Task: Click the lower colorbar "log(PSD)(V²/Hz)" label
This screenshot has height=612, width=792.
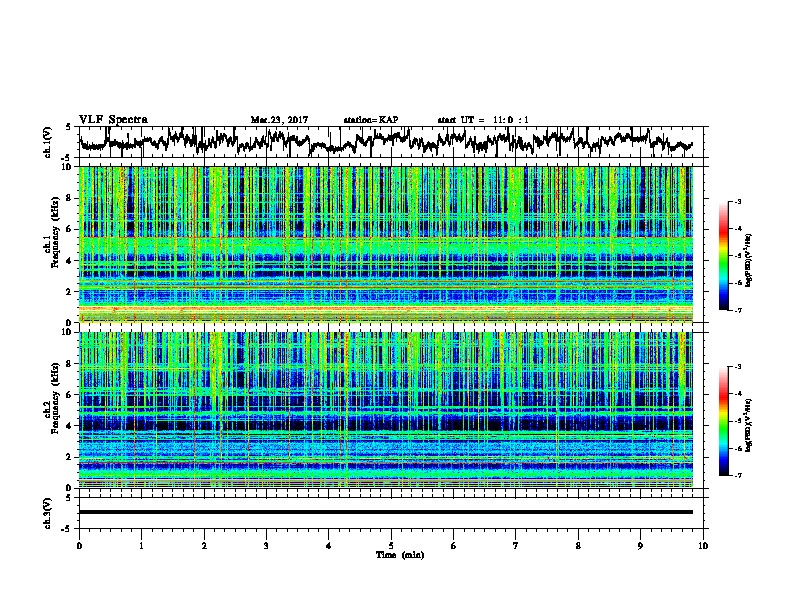Action: point(749,424)
